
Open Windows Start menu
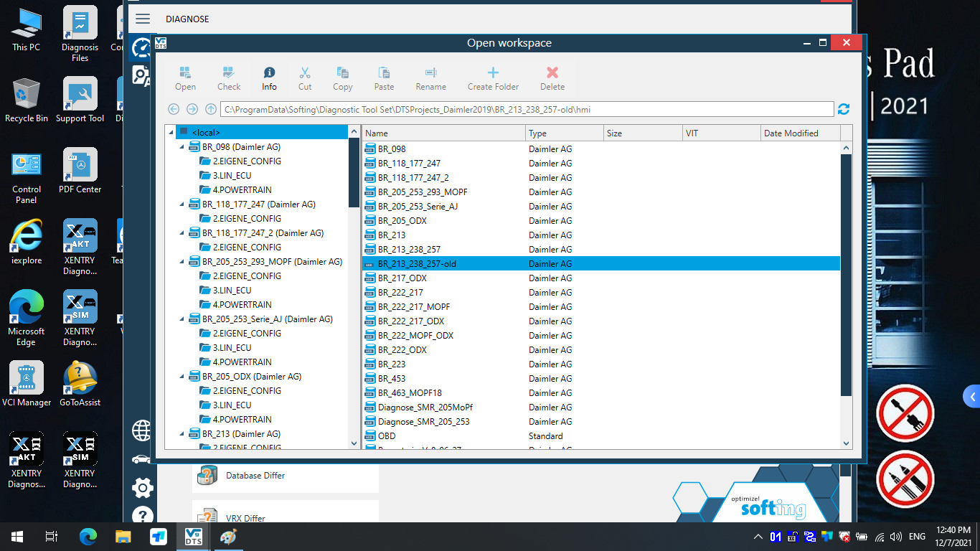(17, 537)
